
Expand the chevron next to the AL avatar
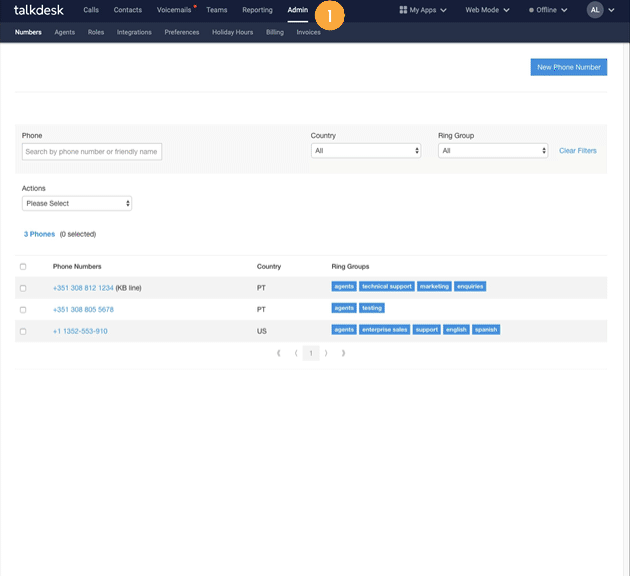point(611,10)
